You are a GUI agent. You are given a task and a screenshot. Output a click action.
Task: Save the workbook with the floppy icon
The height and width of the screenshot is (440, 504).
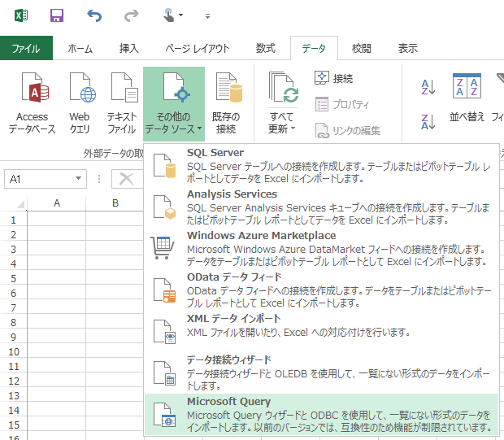[x=57, y=15]
